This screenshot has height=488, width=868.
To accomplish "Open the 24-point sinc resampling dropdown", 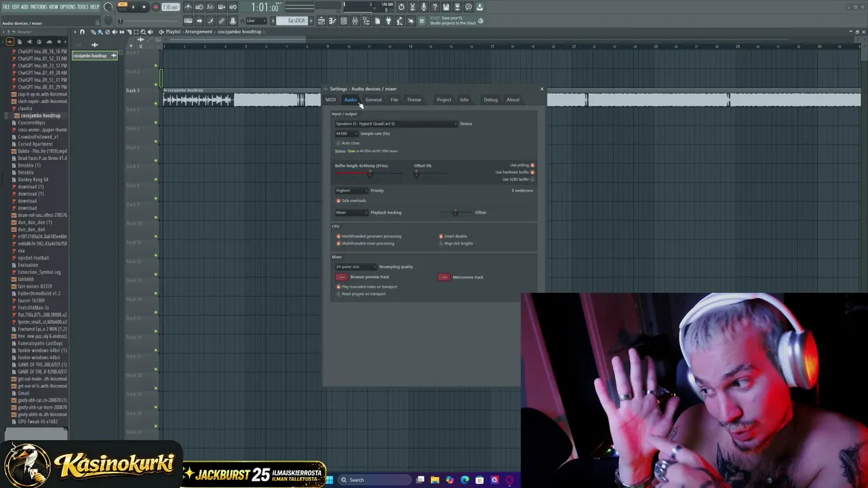I will (355, 266).
